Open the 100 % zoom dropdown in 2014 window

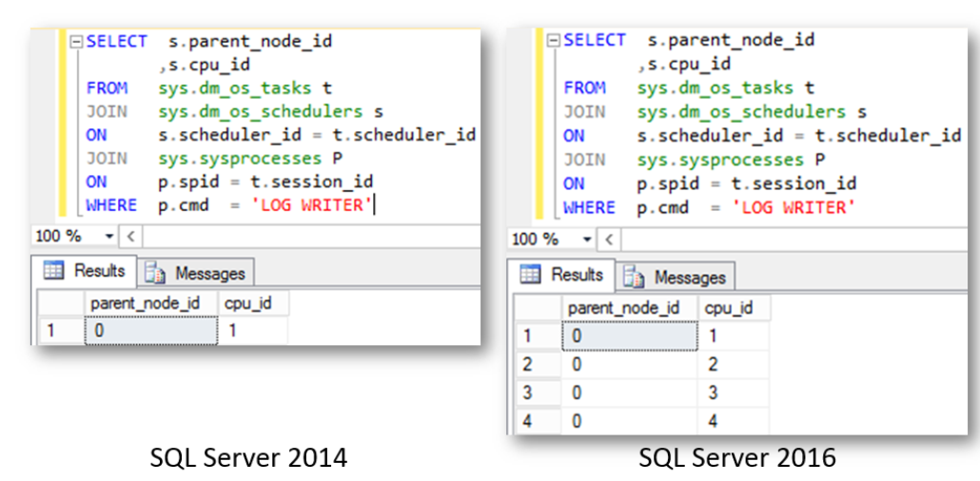point(110,237)
